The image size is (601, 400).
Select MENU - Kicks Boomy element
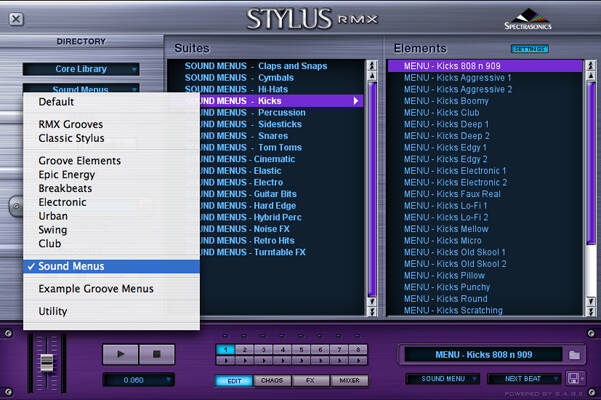[485, 101]
